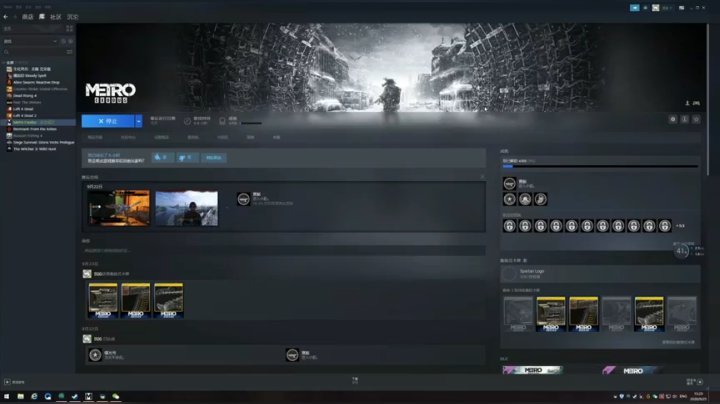720x404 pixels.
Task: Open notifications envelope icon at top
Action: click(x=645, y=8)
